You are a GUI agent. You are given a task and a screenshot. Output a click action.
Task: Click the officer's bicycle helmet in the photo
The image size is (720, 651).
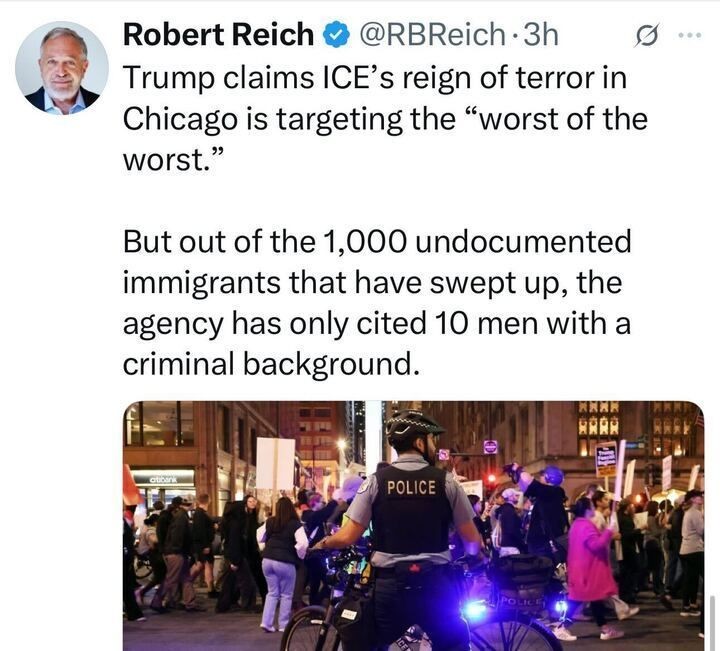pos(413,425)
